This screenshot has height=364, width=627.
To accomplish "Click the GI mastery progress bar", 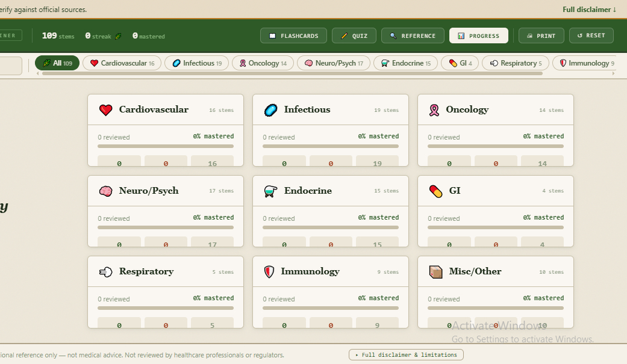I will pyautogui.click(x=496, y=227).
